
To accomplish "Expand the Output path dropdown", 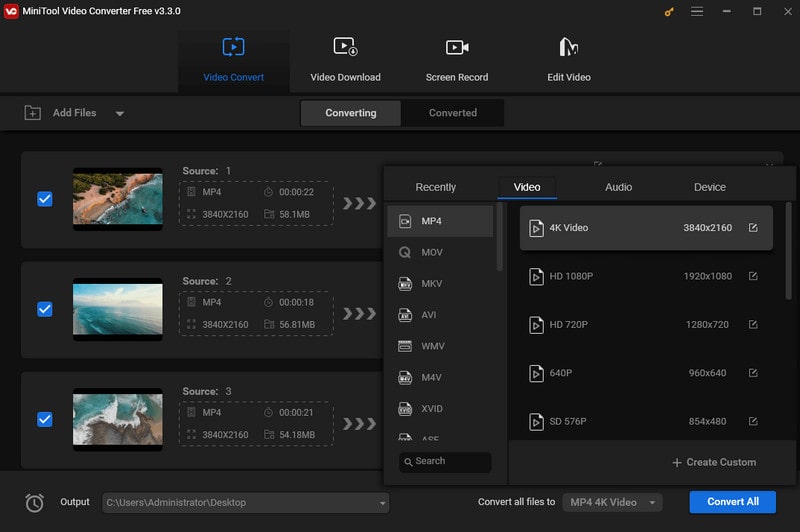I will pyautogui.click(x=382, y=503).
